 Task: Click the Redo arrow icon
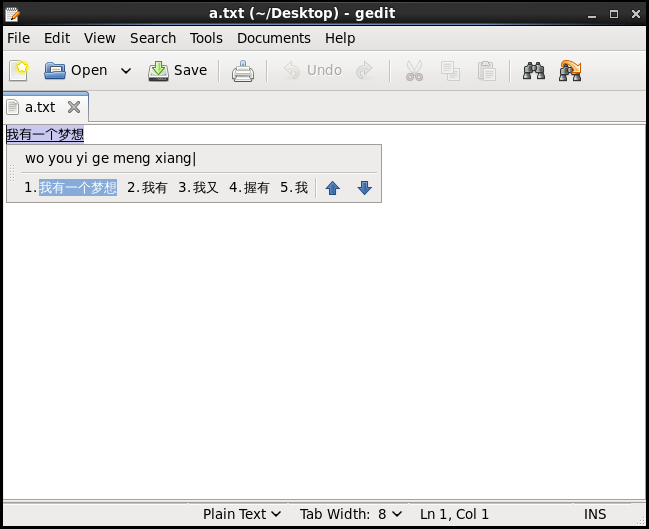(x=364, y=70)
